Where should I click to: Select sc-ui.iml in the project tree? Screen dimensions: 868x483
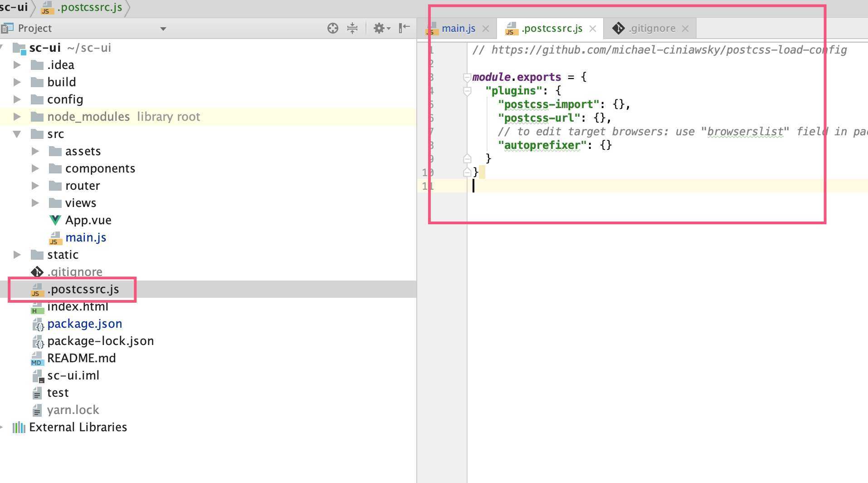73,375
